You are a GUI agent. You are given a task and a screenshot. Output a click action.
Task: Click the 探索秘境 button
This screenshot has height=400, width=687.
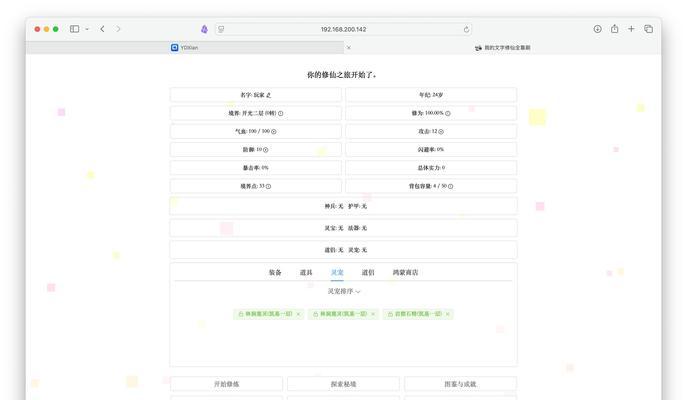(343, 384)
